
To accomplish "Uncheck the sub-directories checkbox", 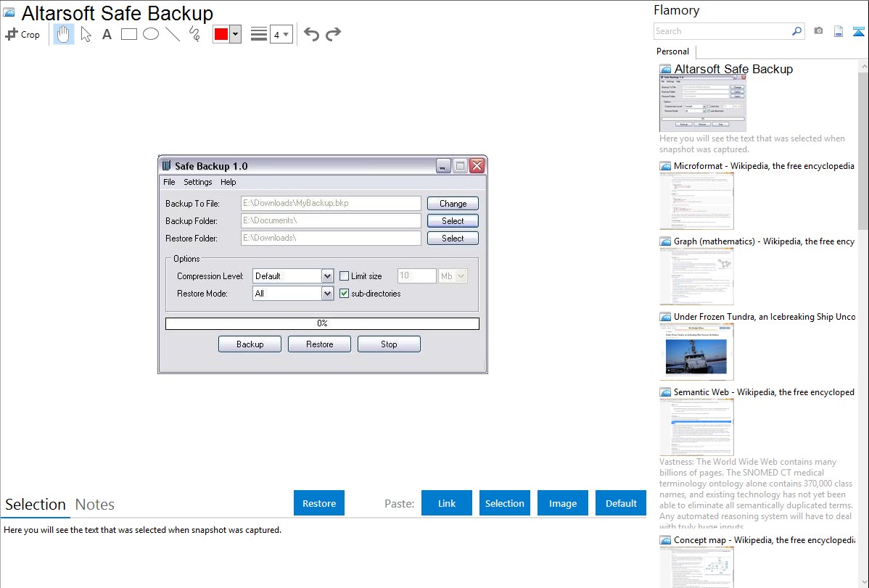I will pos(344,293).
